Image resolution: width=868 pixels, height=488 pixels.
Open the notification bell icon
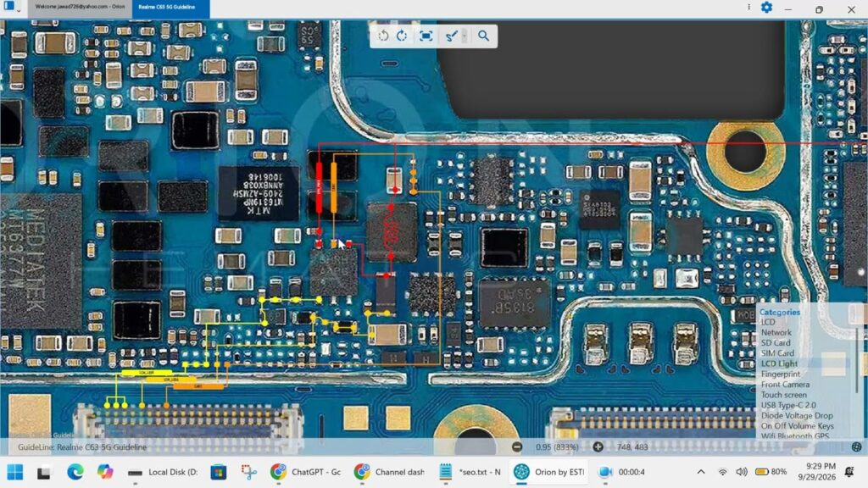[849, 472]
